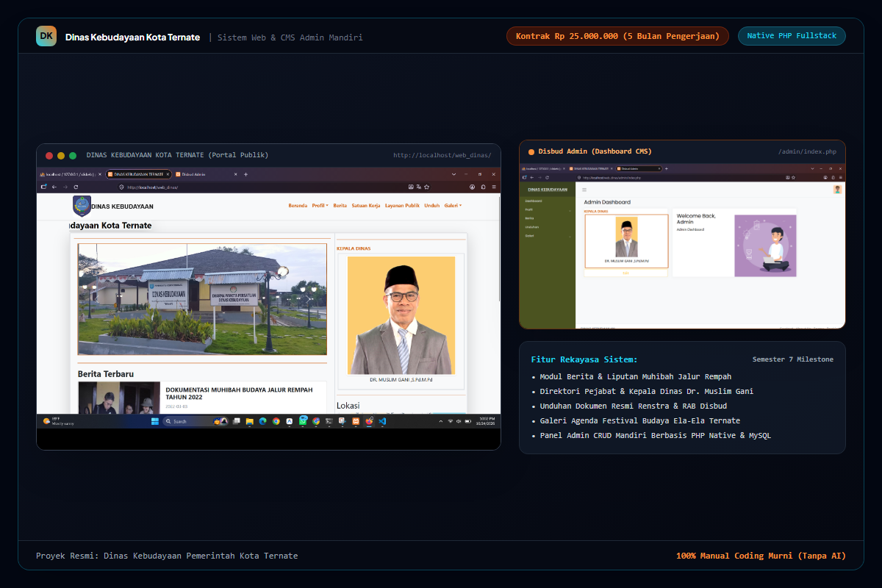
Task: Click the Kepala Dinas photo in admin dashboard
Action: click(627, 237)
